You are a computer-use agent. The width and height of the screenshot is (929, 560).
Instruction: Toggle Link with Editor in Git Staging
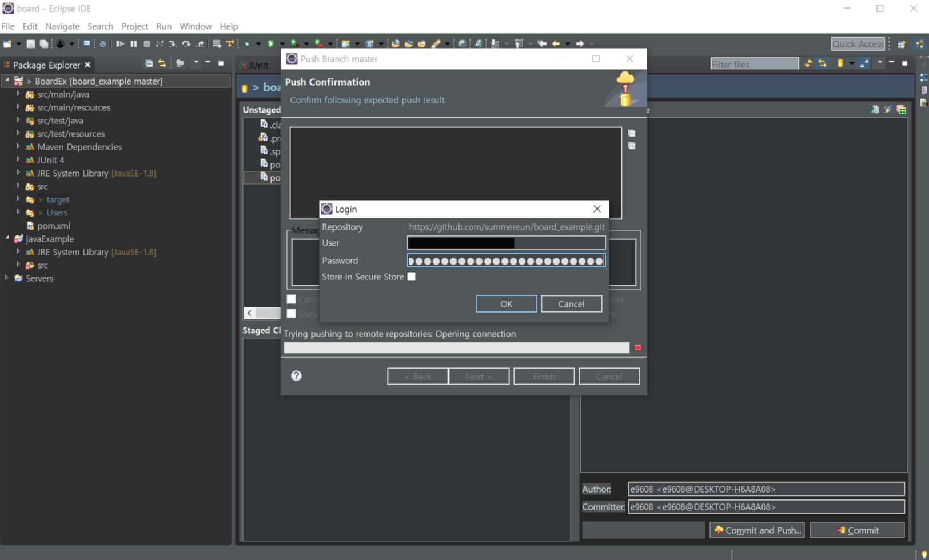click(x=822, y=63)
